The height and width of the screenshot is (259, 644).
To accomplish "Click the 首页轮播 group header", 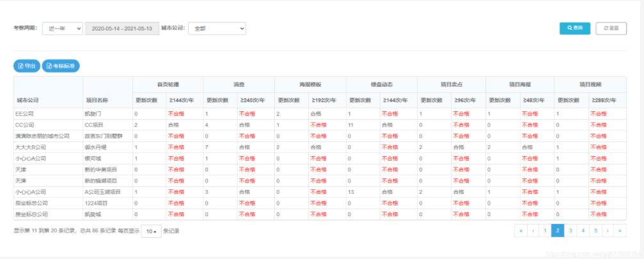I will (168, 84).
